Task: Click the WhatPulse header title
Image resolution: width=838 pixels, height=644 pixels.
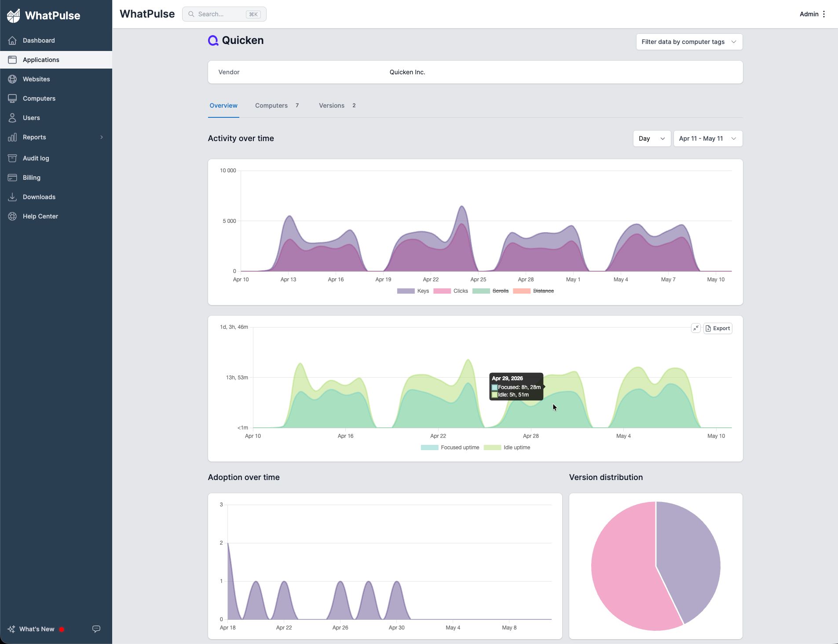Action: [147, 14]
